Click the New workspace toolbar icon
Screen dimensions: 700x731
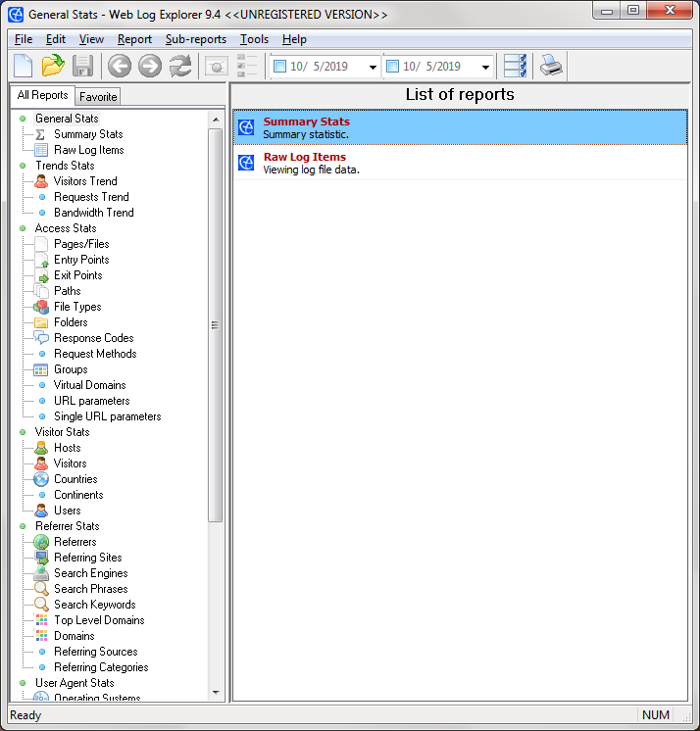[x=23, y=66]
